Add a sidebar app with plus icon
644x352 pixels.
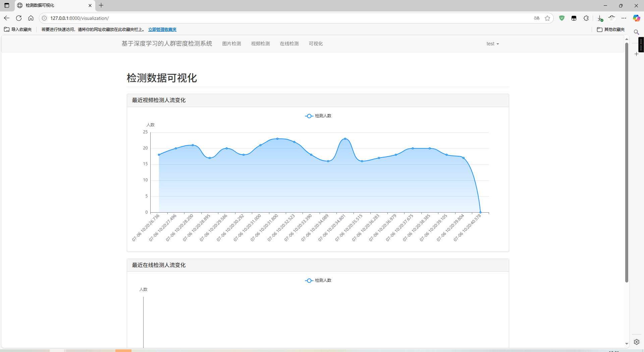pos(636,54)
